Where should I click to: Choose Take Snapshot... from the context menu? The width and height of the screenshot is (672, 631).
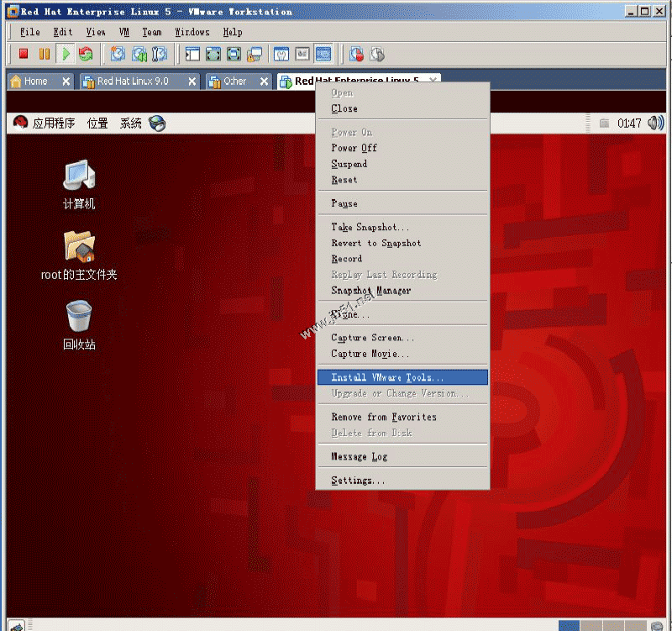(x=402, y=227)
